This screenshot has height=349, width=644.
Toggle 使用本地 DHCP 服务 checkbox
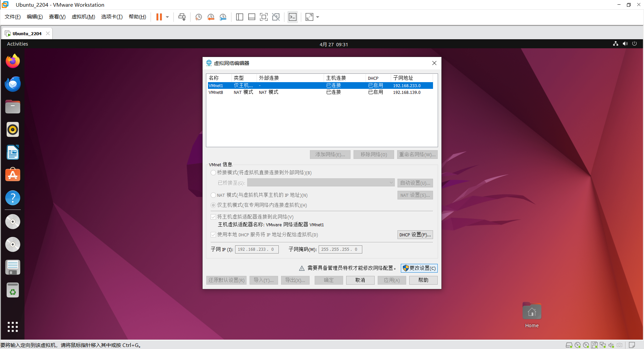pos(213,235)
